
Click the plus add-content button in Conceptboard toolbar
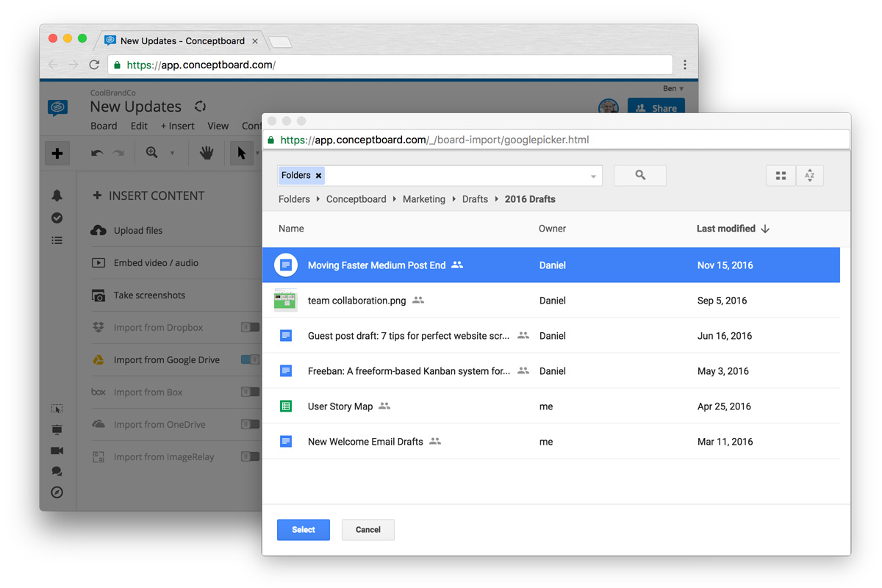tap(57, 154)
